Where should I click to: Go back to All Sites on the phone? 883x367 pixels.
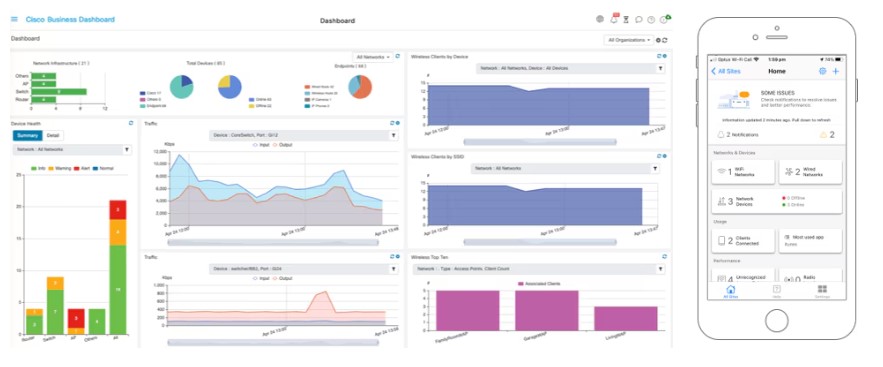726,71
